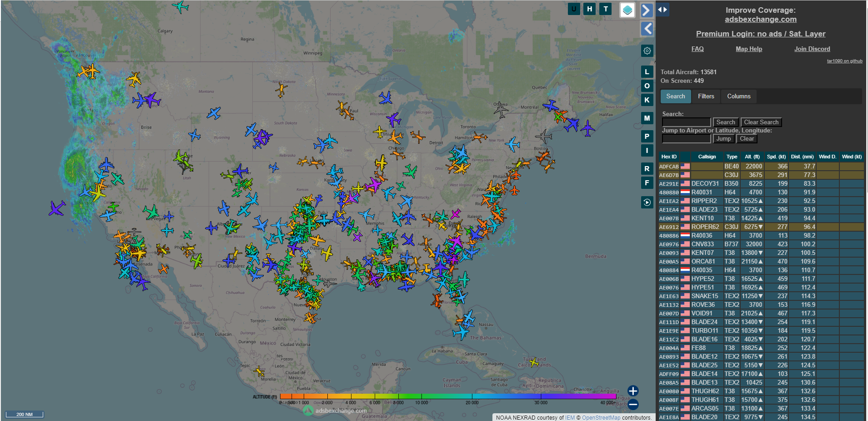Select aircraft row ROPER62

761,227
